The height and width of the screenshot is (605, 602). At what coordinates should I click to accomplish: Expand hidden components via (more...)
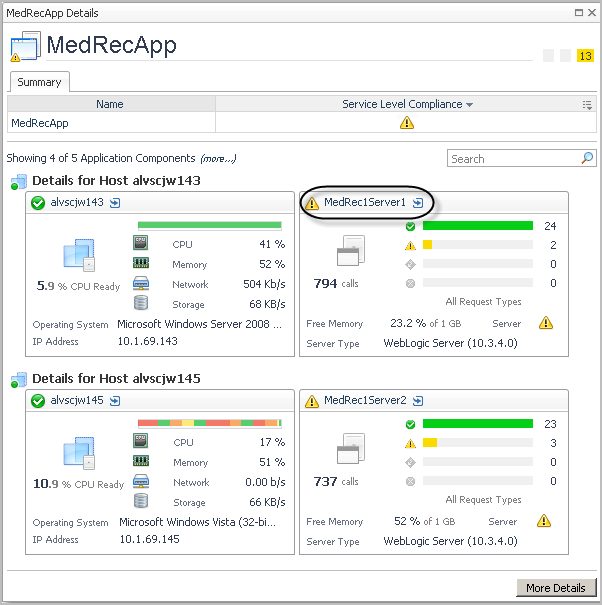click(218, 158)
